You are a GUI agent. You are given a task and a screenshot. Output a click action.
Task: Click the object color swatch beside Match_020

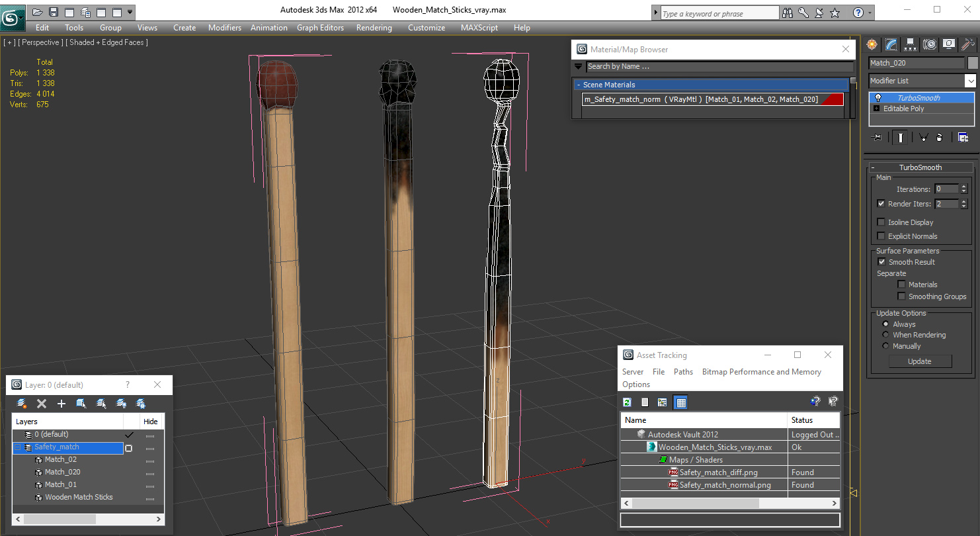[x=973, y=63]
